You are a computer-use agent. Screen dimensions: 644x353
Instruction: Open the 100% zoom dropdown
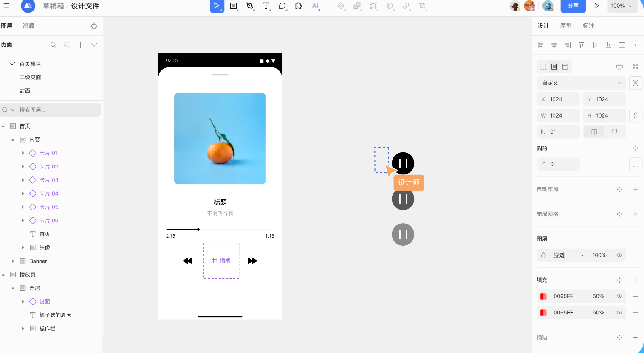coord(622,6)
